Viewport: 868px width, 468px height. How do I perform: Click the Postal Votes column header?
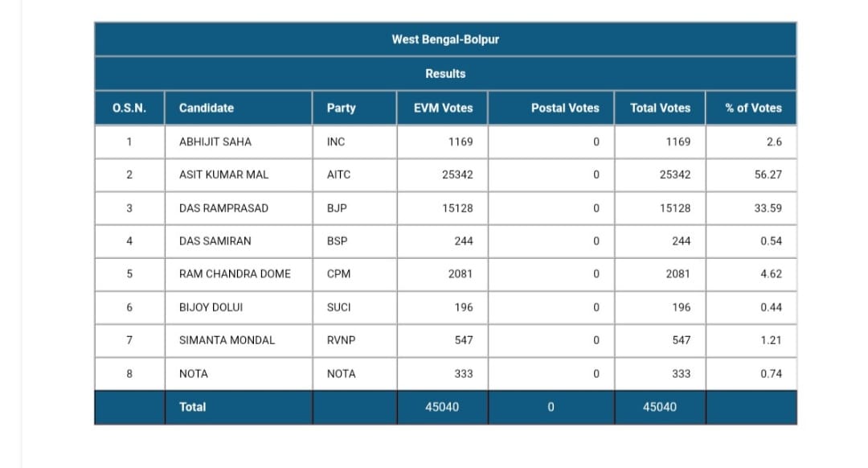[x=551, y=108]
